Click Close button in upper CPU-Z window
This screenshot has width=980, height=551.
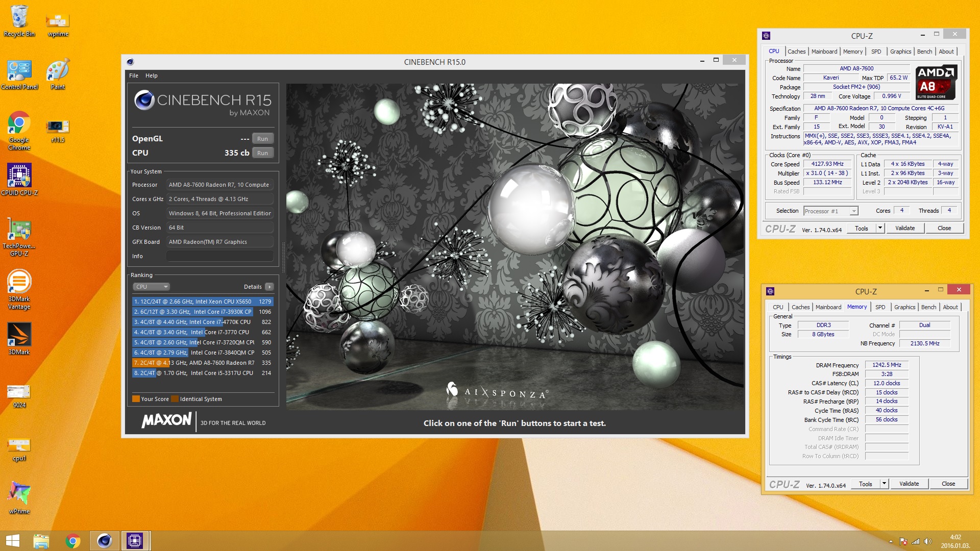[x=944, y=229]
